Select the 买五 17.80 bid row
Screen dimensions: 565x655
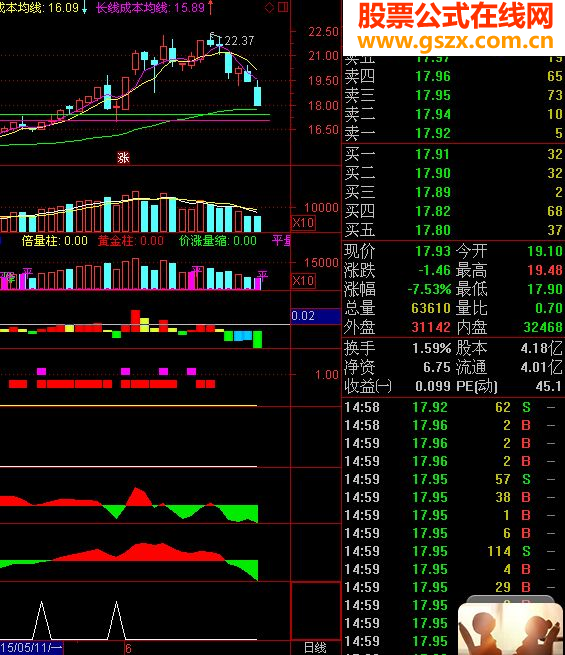[454, 230]
